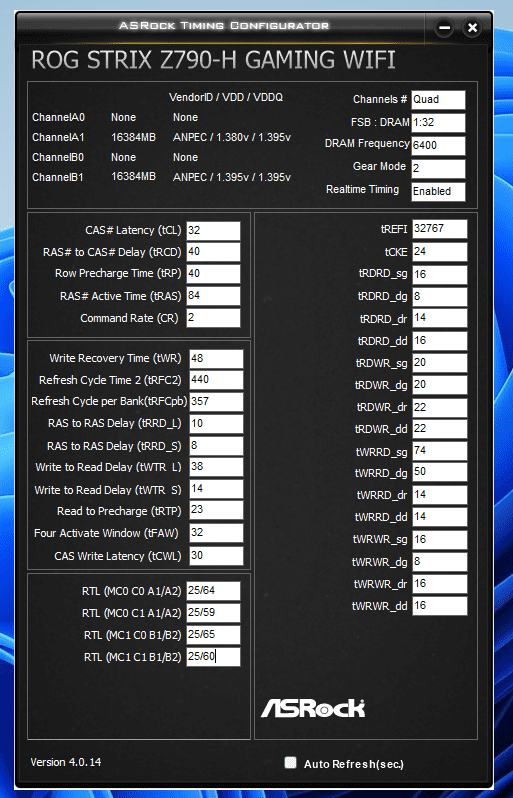Click the tRDWR_dd value field
513x798 pixels.
point(439,429)
